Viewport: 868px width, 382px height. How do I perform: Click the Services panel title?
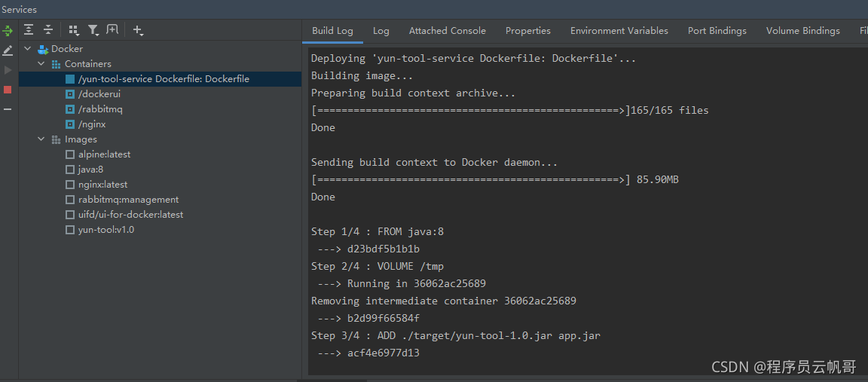pyautogui.click(x=20, y=9)
